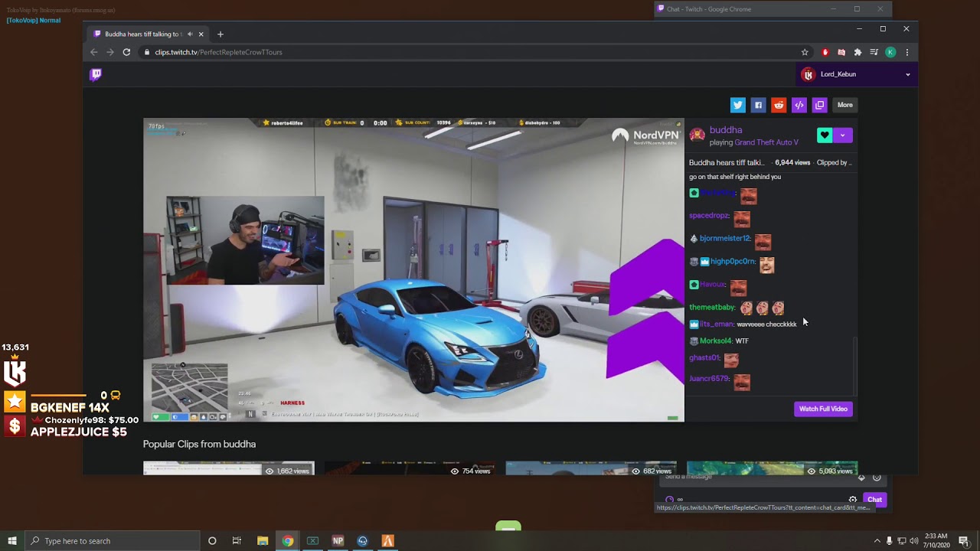Screen dimensions: 980x551
Task: Expand dropdown beside follow heart
Action: (843, 135)
